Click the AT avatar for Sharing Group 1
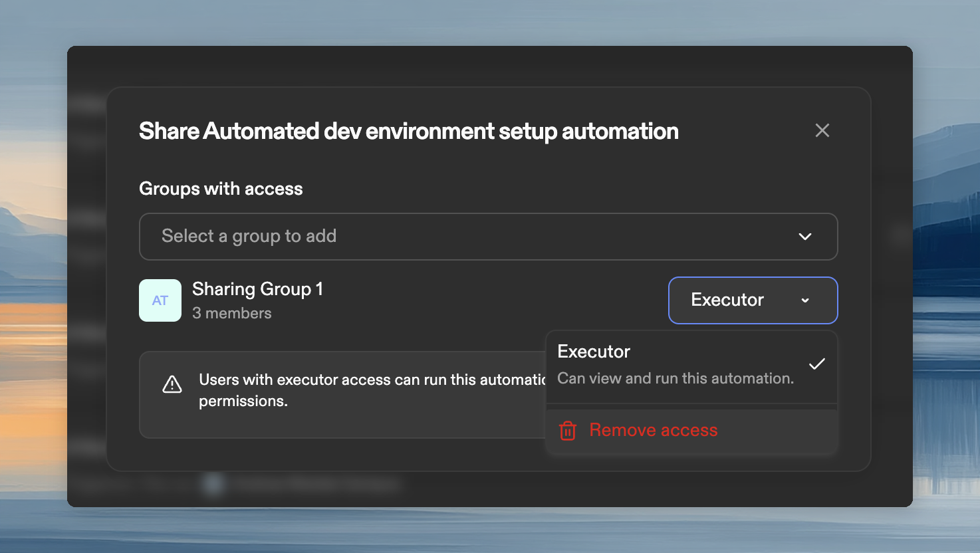This screenshot has width=980, height=553. tap(160, 300)
